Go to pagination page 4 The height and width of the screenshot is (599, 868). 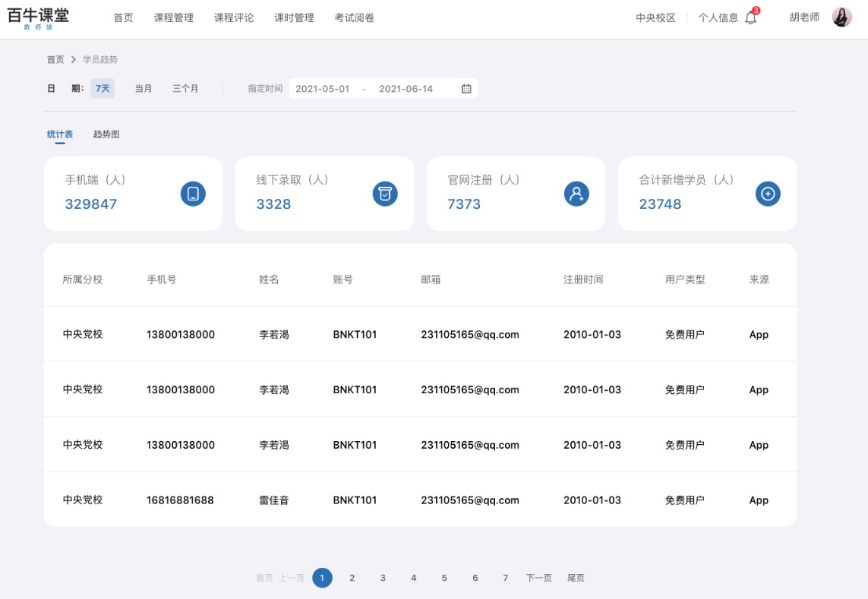414,578
